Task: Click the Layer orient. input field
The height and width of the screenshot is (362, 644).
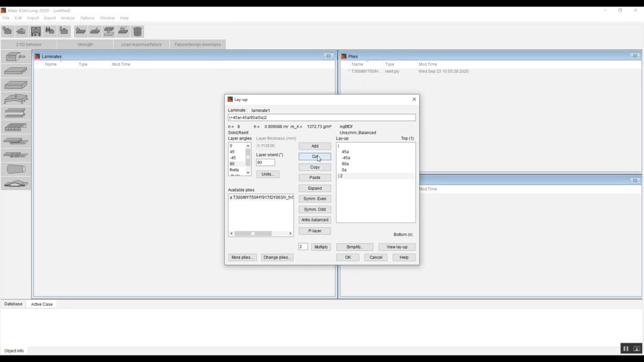Action: click(x=266, y=162)
